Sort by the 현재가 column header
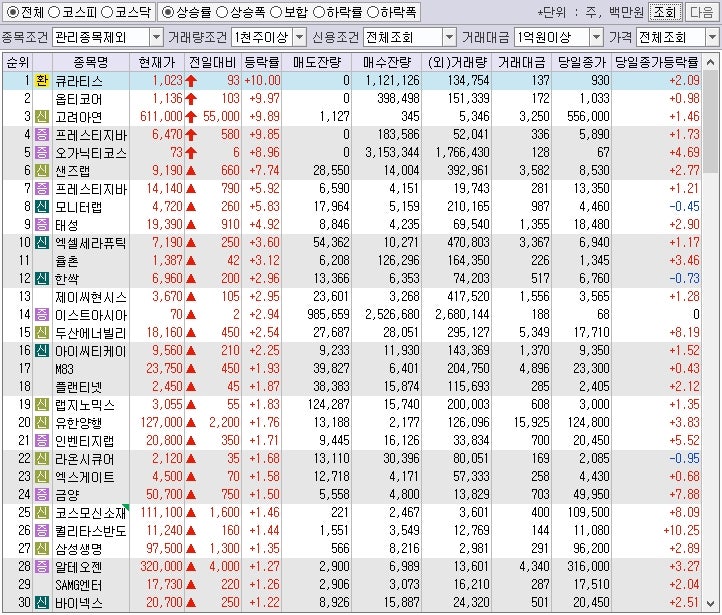The height and width of the screenshot is (615, 722). tap(157, 62)
